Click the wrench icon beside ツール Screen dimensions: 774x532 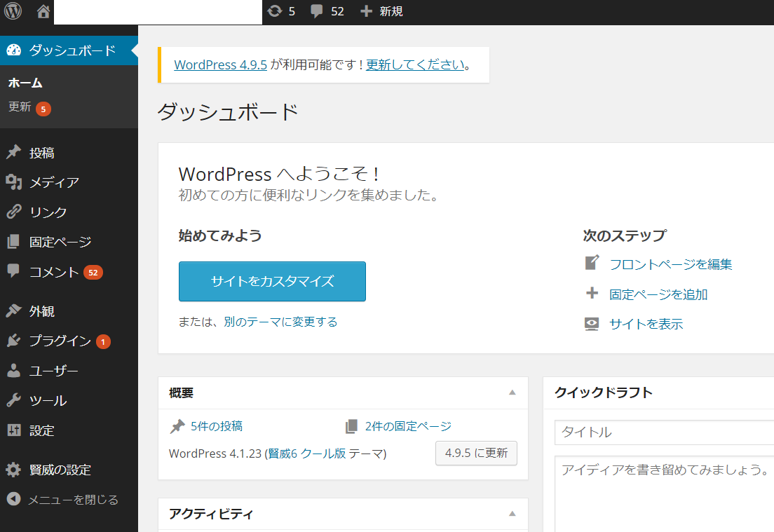pos(14,400)
